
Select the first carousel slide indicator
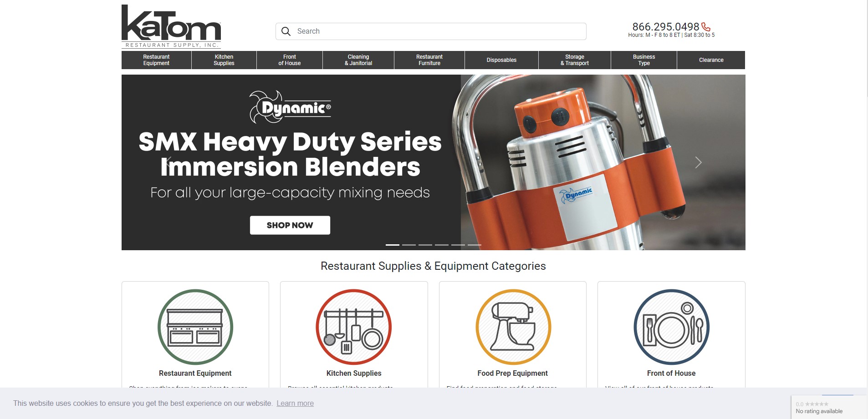[x=393, y=245]
